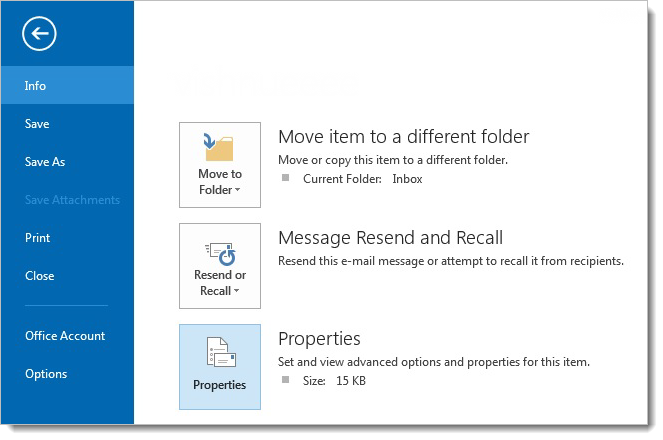
Task: Click the 'Move item to a different folder' heading
Action: (403, 137)
